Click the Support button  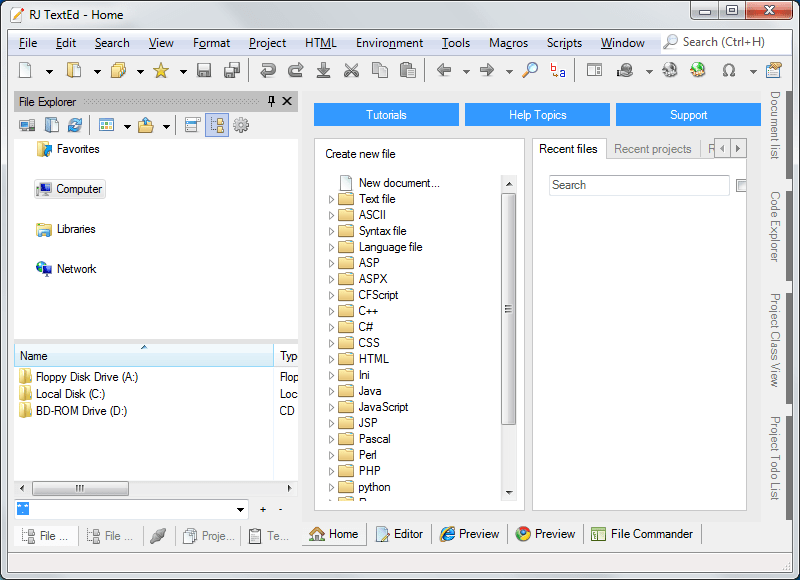[688, 115]
